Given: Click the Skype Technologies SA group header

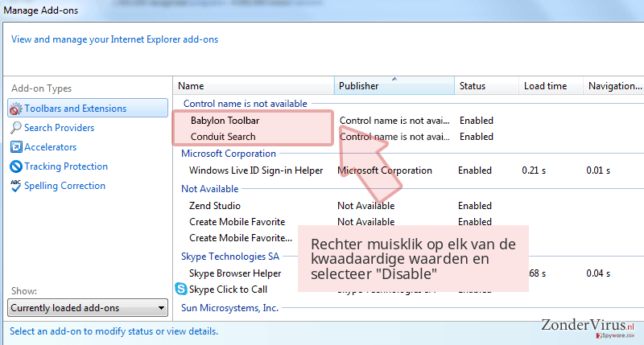Looking at the screenshot, I should click(230, 257).
